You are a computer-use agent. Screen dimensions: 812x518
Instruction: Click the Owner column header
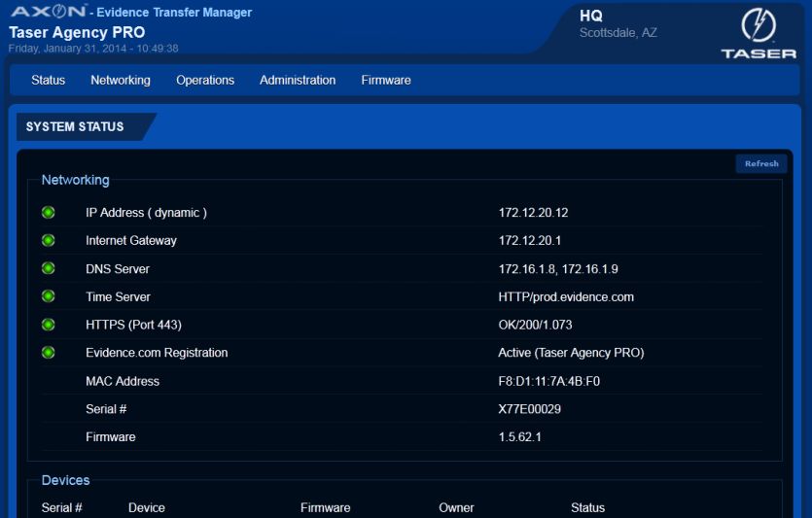(456, 507)
